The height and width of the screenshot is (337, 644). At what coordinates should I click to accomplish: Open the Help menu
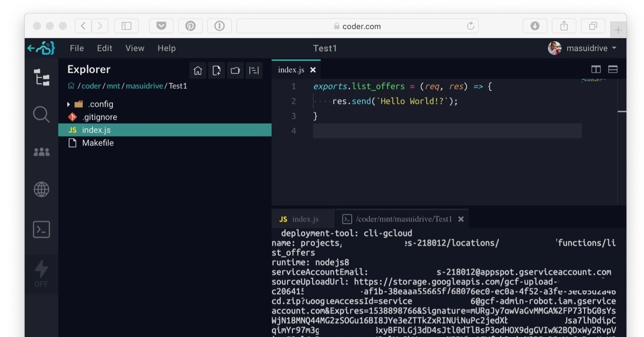click(167, 48)
